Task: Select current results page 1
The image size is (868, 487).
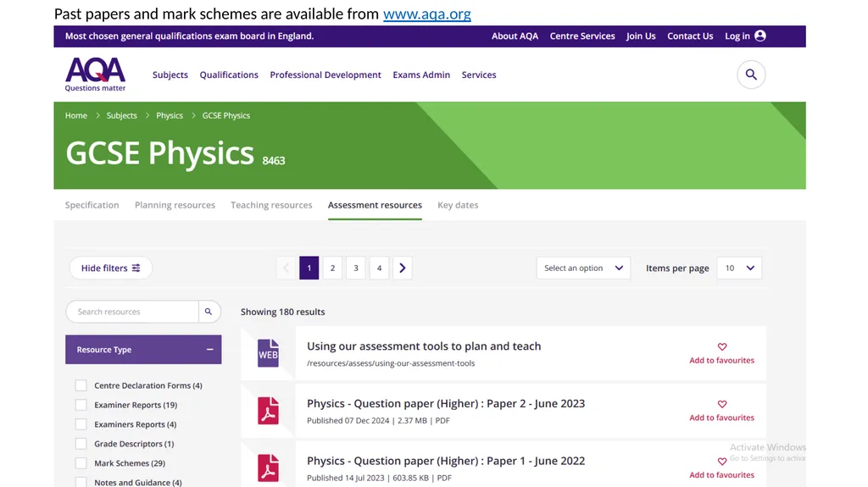Action: [x=309, y=268]
